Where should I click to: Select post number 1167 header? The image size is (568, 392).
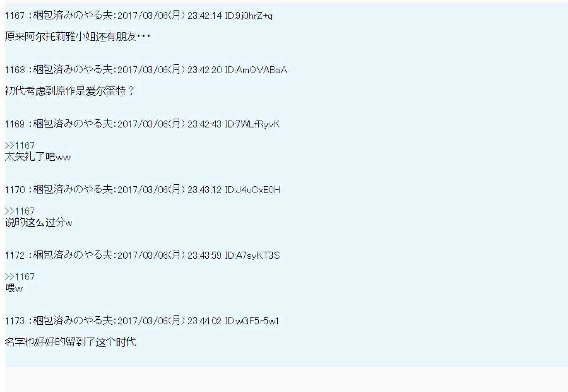click(x=15, y=16)
